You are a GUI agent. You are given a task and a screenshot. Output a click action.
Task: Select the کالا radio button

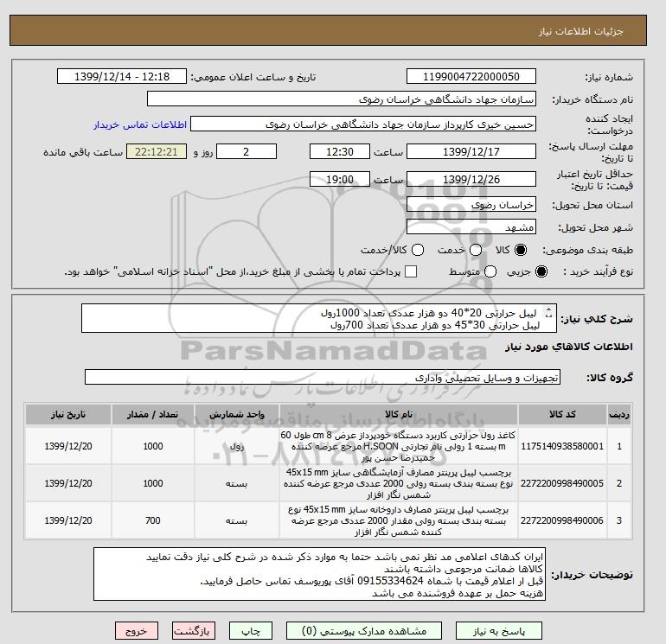[520, 250]
